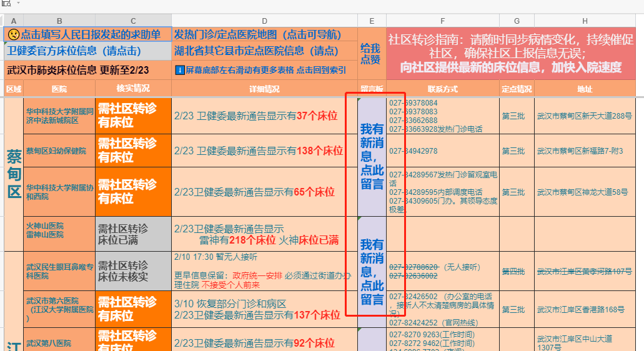
Task: Click the 医院 column title cell
Action: [x=59, y=89]
